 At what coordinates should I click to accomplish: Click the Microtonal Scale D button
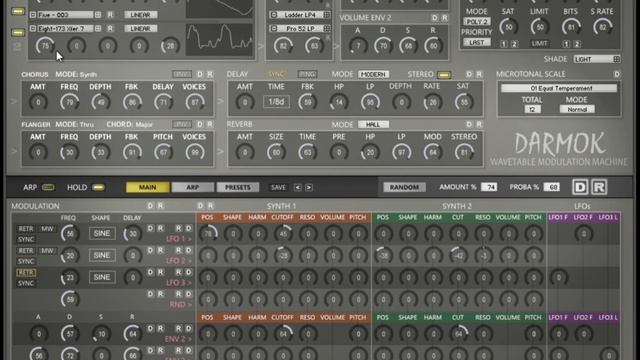coord(617,74)
